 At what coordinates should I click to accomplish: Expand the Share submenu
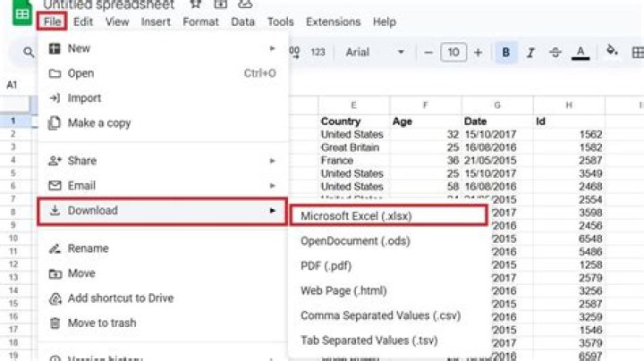[x=163, y=161]
